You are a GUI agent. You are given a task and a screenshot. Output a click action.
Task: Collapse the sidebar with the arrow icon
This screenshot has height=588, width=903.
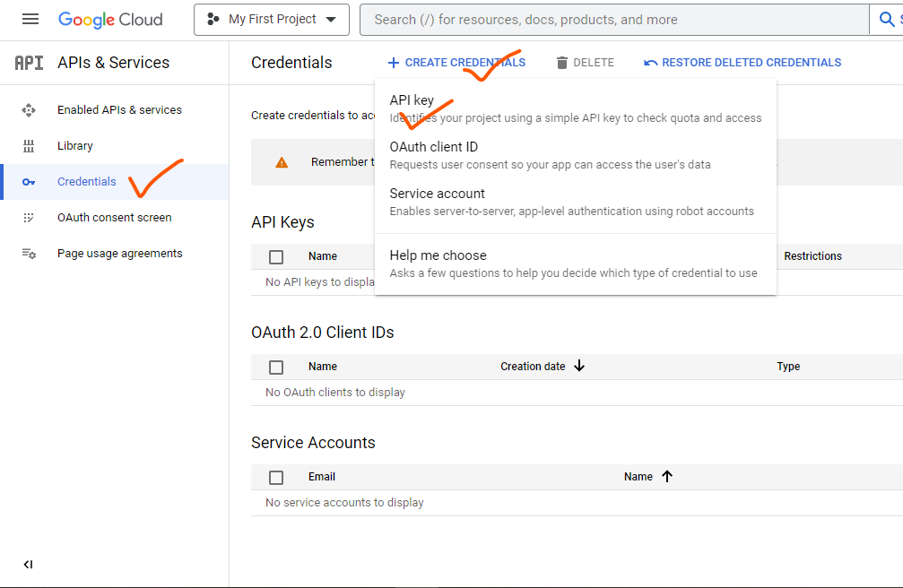[x=28, y=565]
